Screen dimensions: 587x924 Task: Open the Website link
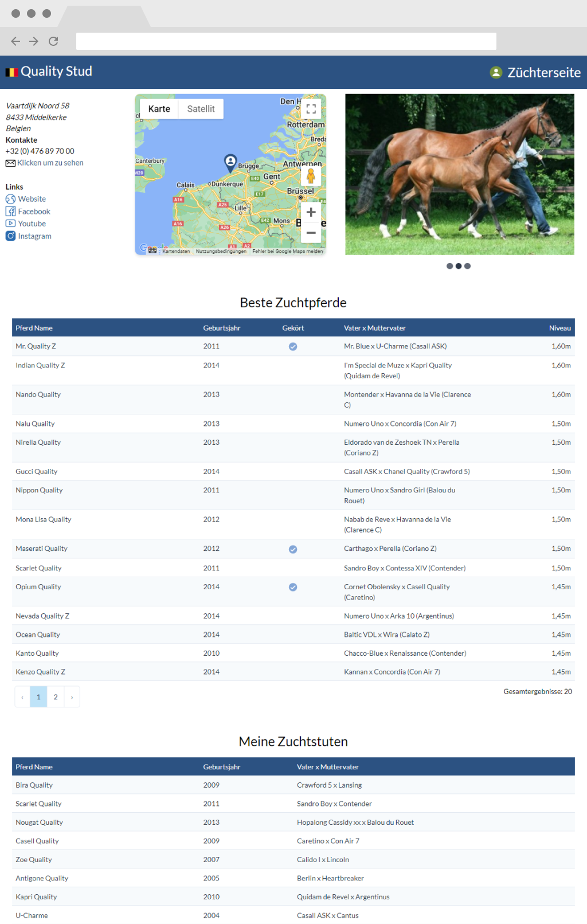(x=32, y=199)
